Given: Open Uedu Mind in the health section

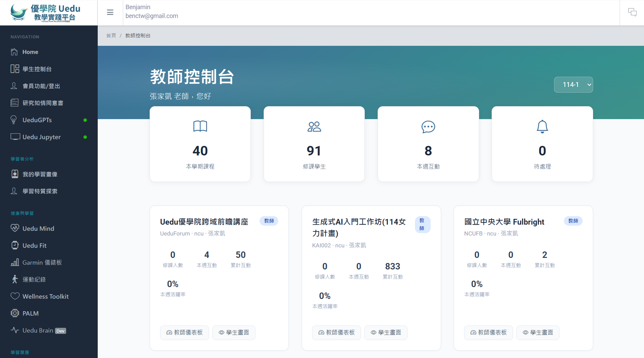Looking at the screenshot, I should pos(39,228).
